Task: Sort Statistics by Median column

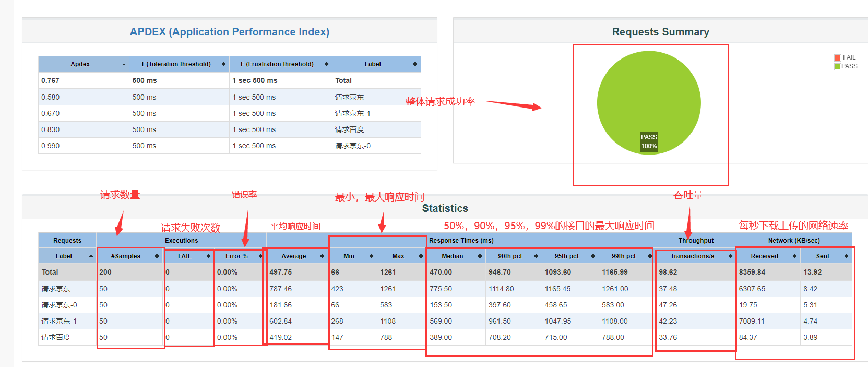Action: [456, 256]
